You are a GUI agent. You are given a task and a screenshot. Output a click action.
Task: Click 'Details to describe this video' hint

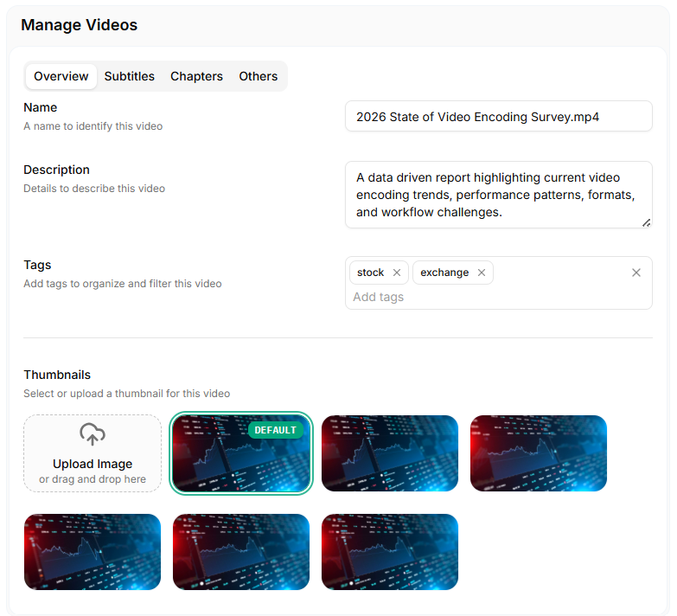(94, 189)
